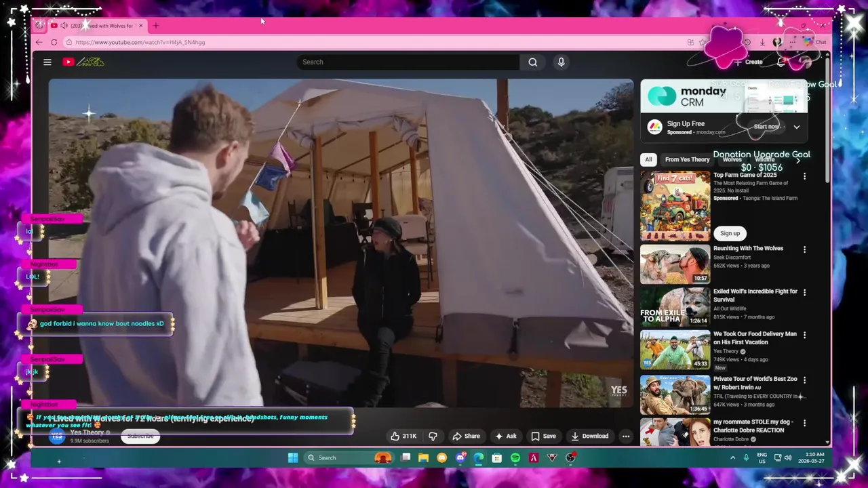Select the Wildlife filter chip
868x488 pixels.
[x=765, y=160]
